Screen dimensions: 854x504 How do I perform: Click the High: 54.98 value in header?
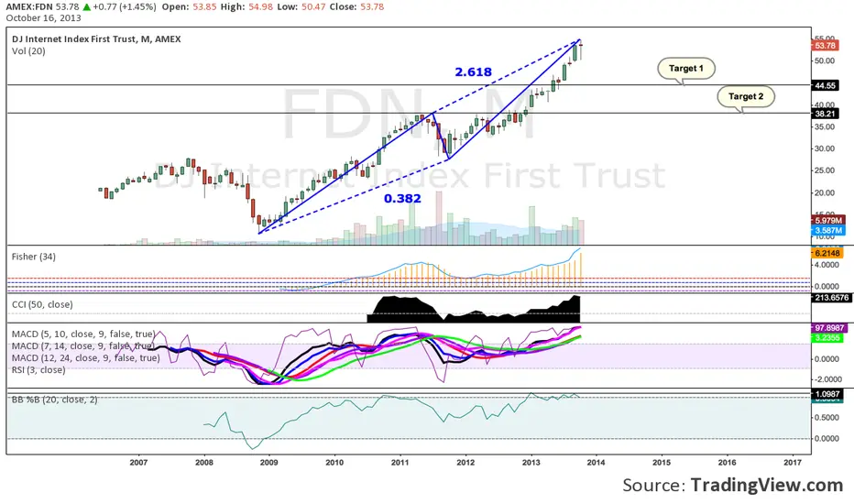[259, 7]
